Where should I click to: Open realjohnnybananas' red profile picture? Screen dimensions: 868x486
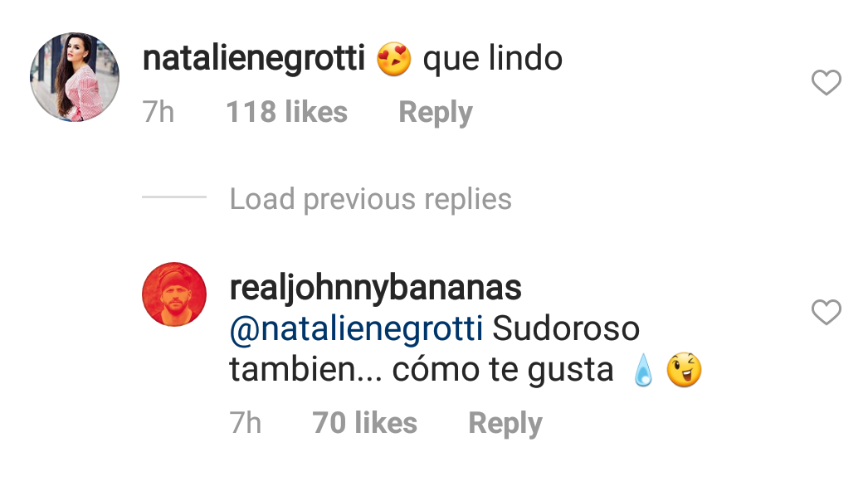pos(174,294)
